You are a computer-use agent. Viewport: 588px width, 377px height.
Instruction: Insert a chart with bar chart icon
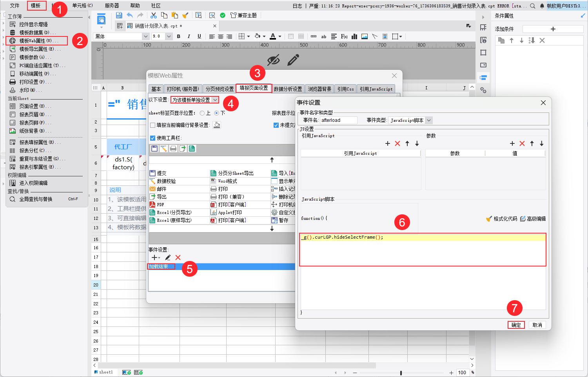tap(354, 36)
